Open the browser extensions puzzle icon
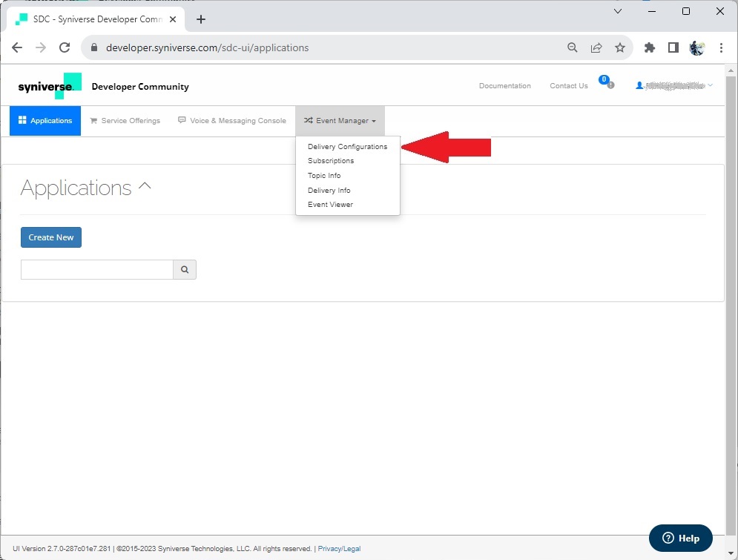 650,47
